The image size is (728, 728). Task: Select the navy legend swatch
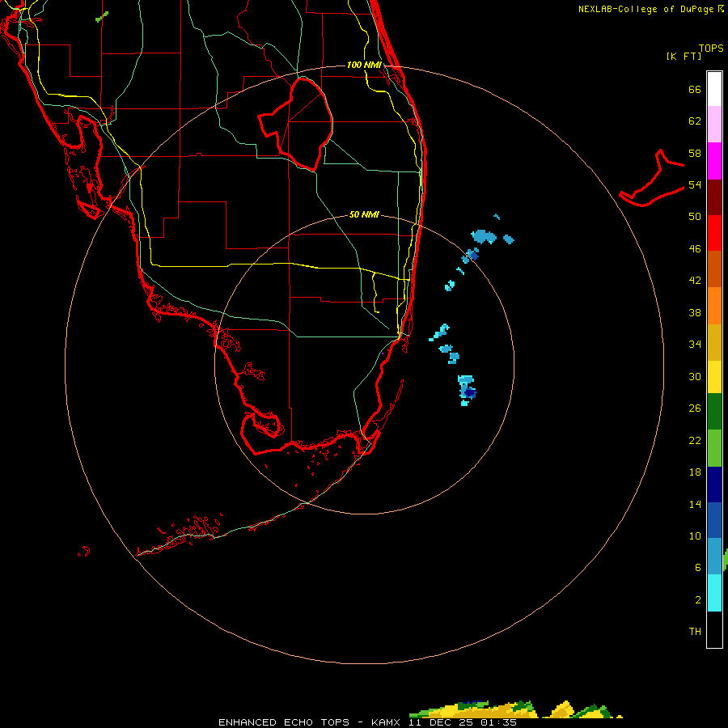click(x=714, y=485)
